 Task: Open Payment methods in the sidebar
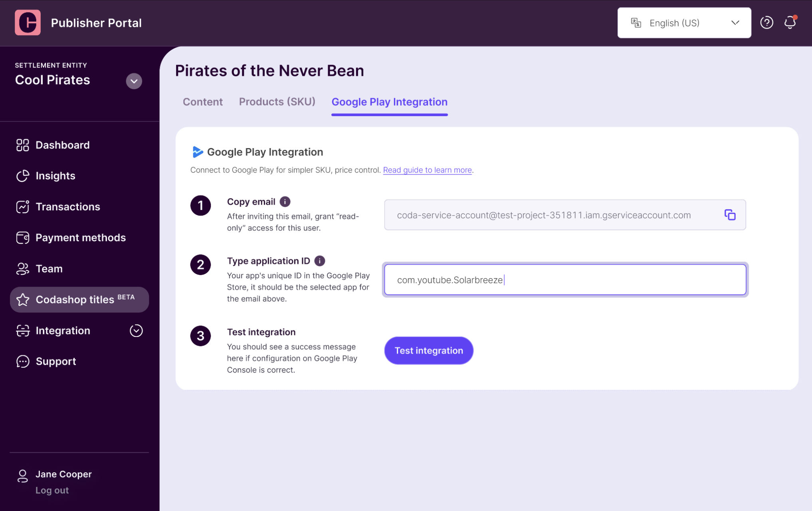tap(79, 238)
